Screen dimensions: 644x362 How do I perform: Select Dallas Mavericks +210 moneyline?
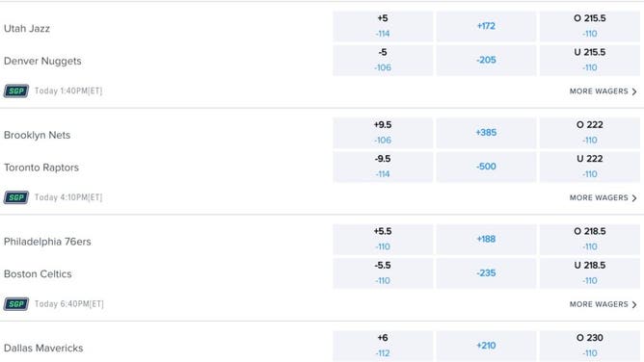pyautogui.click(x=486, y=346)
